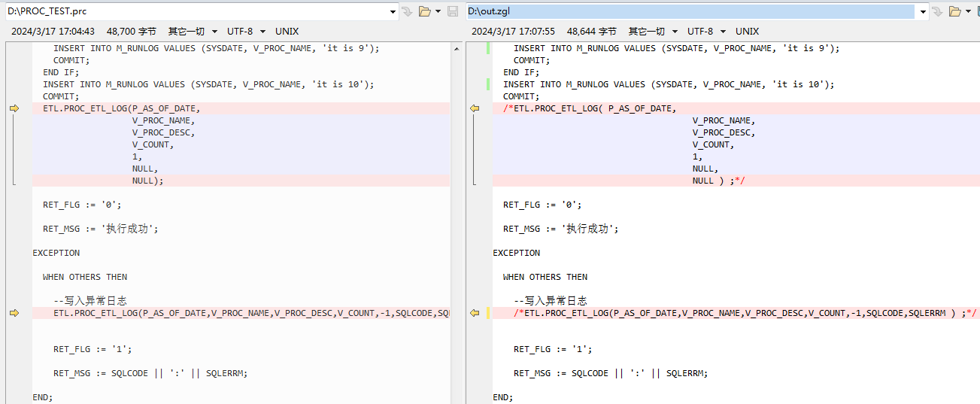
Task: Click left pane line ETL.PROC_ETL_LOG(P_AS_OF_DATE,
Action: tap(122, 108)
